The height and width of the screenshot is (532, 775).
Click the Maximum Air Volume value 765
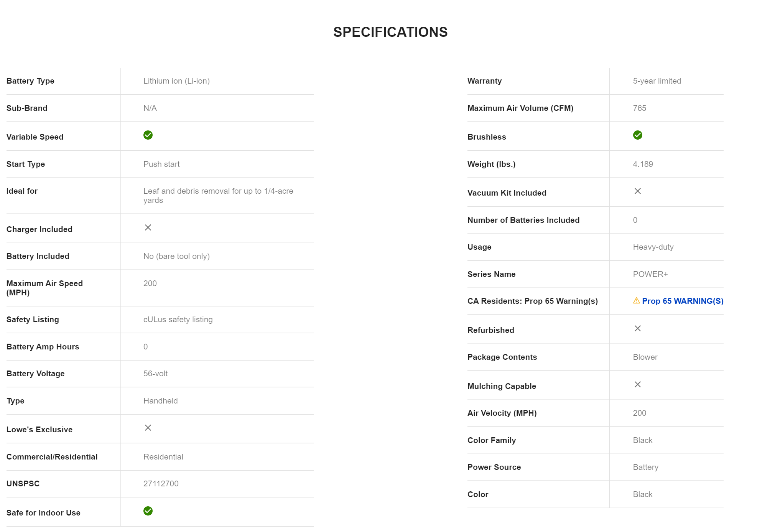pos(639,108)
